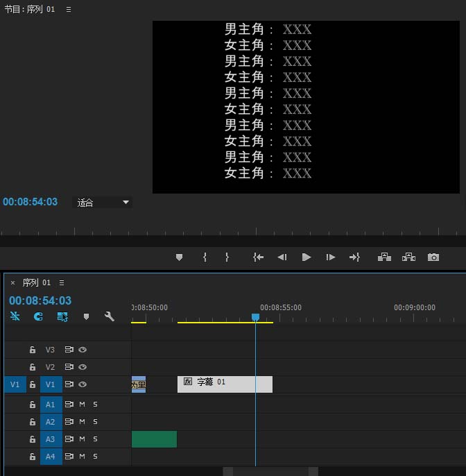Solo track A3
The image size is (466, 476).
[95, 439]
